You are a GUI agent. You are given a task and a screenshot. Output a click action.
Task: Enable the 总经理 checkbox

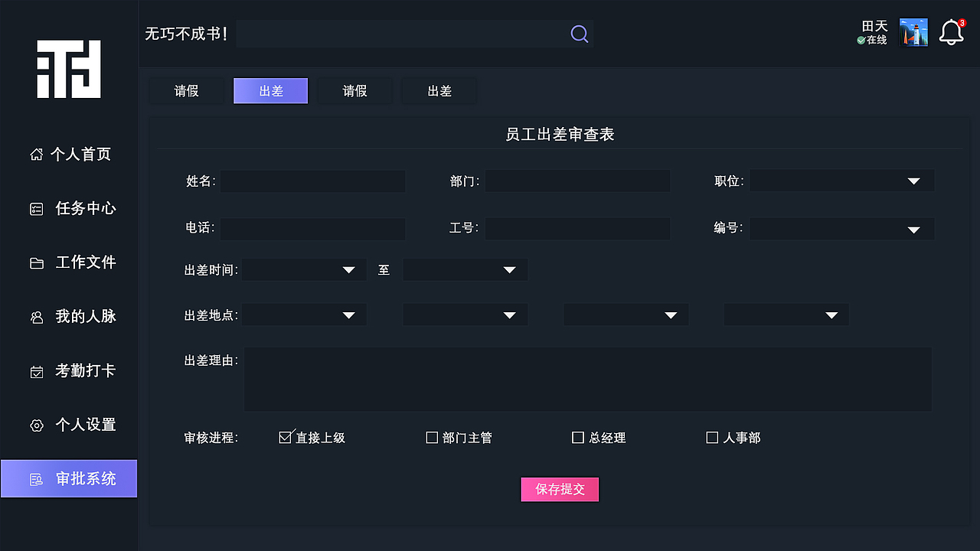578,437
